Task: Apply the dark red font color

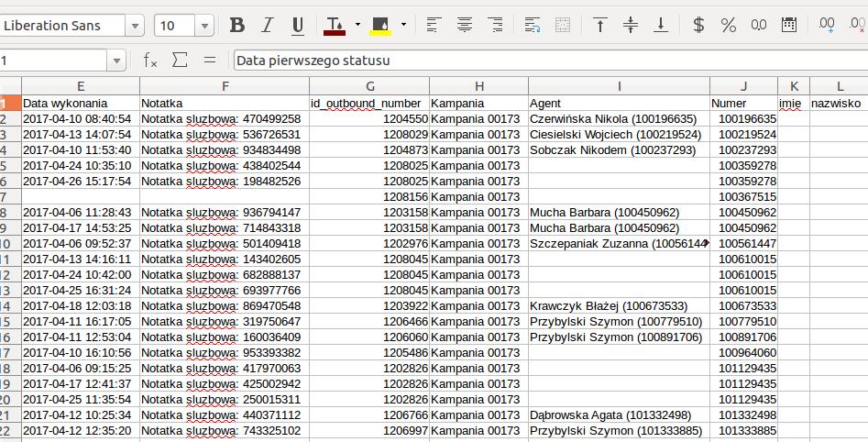Action: tap(335, 26)
